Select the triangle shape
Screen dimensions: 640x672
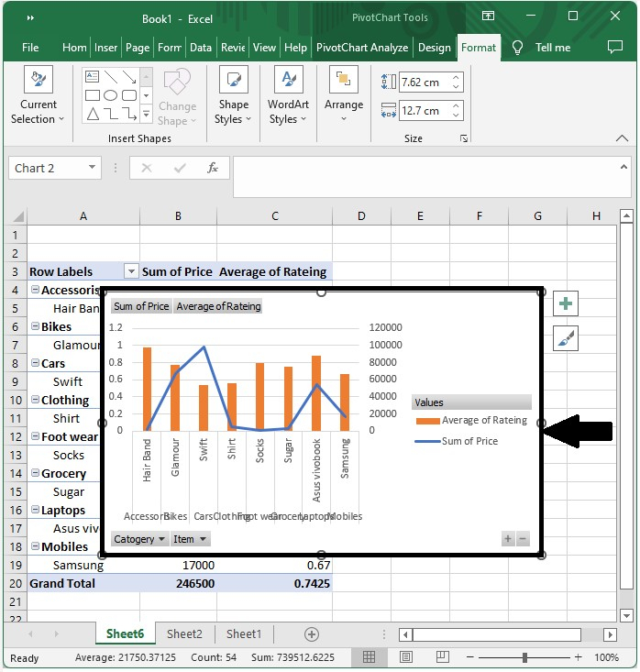point(93,114)
